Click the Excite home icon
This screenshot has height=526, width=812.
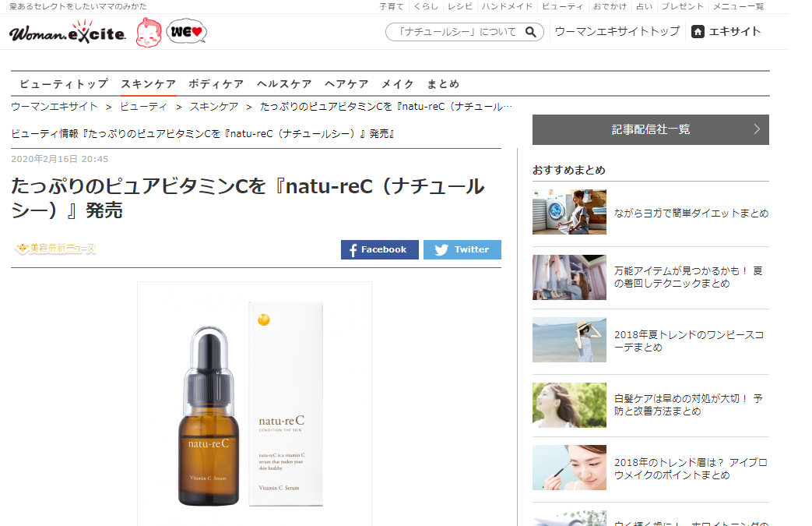(x=698, y=32)
